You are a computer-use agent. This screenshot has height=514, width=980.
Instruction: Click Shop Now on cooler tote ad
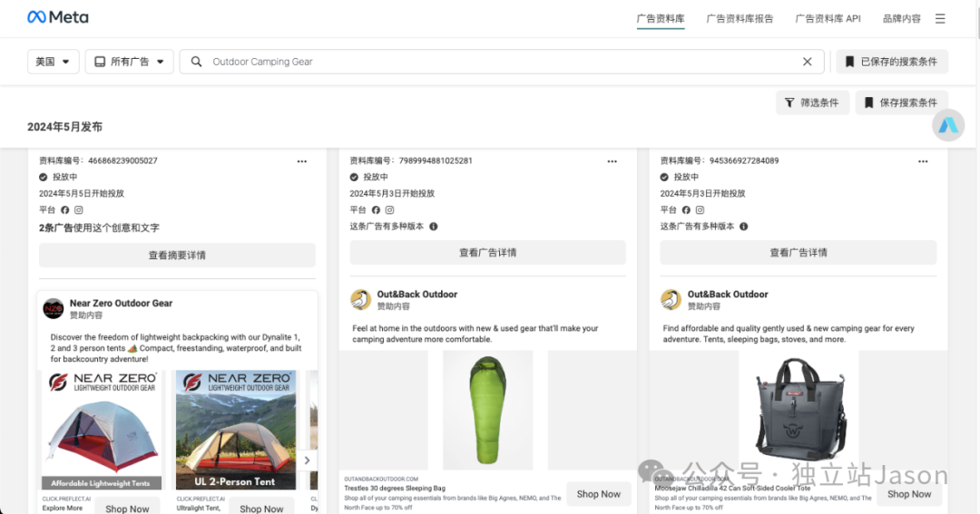pyautogui.click(x=909, y=494)
